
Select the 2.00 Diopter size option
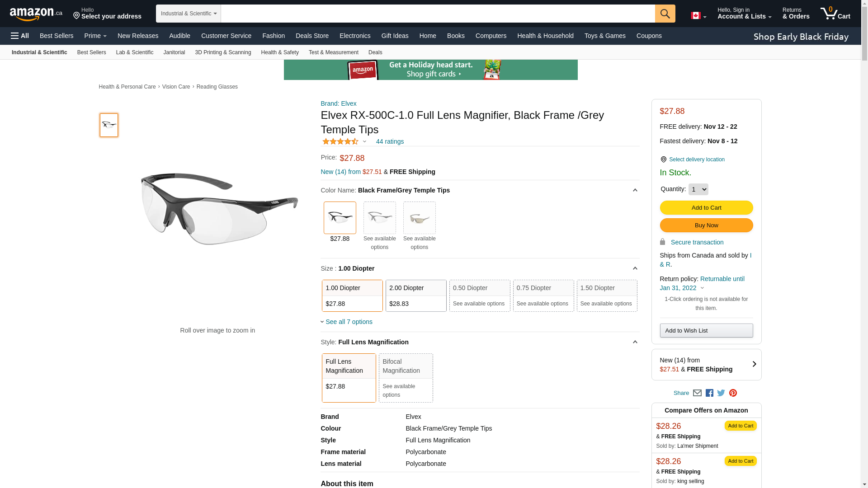tap(416, 296)
